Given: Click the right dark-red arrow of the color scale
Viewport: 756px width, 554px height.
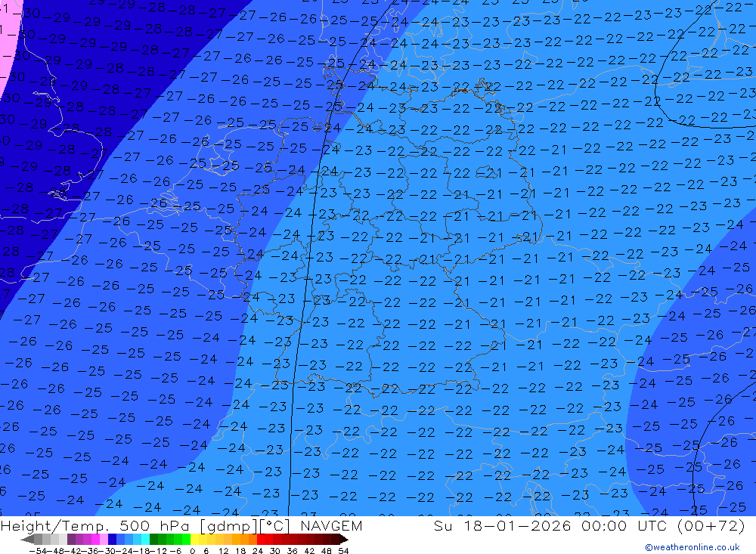Looking at the screenshot, I should [344, 539].
